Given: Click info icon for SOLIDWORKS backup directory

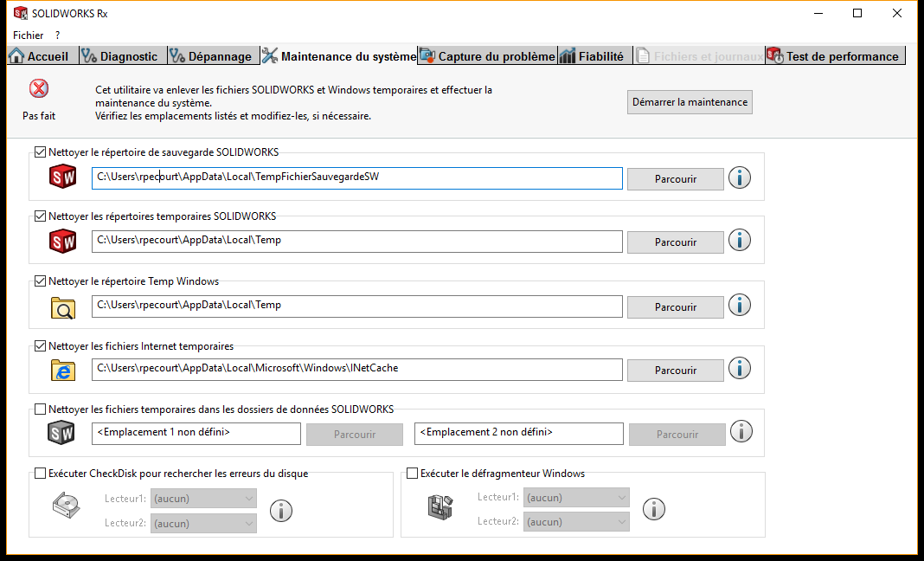Looking at the screenshot, I should [x=739, y=177].
